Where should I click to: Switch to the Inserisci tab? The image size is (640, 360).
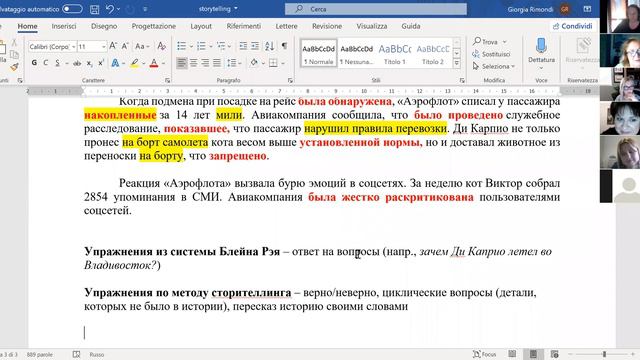click(64, 26)
